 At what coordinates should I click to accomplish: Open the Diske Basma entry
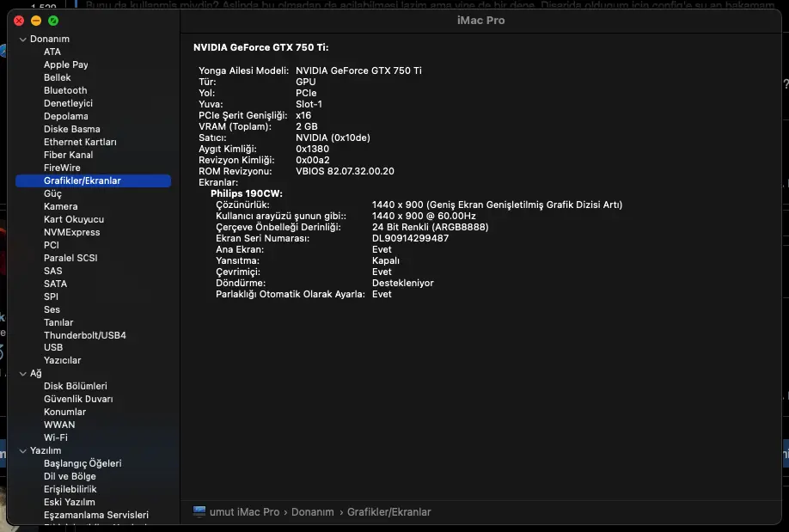[72, 130]
